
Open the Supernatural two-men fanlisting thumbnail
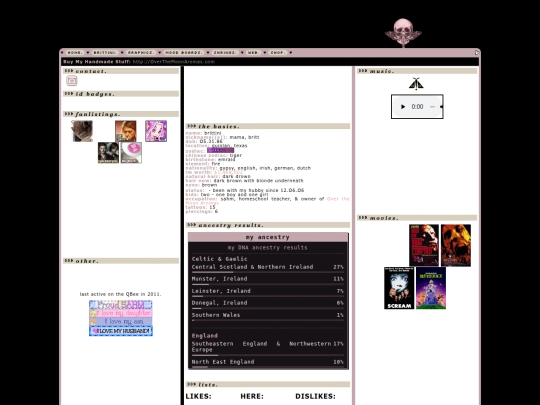108,153
